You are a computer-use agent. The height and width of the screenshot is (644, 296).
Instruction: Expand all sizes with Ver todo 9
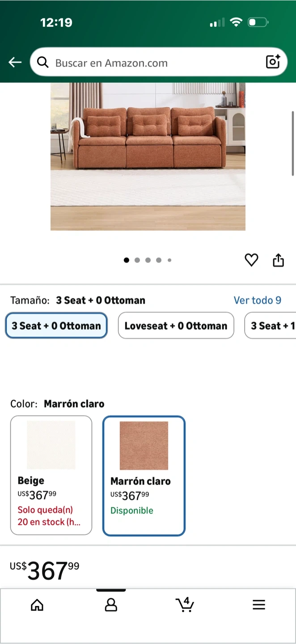(258, 300)
